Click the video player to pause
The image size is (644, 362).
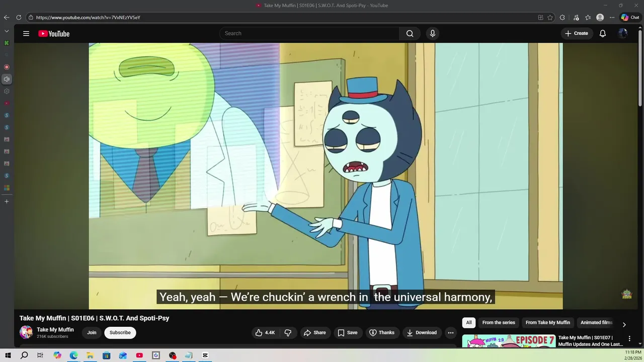pyautogui.click(x=326, y=176)
